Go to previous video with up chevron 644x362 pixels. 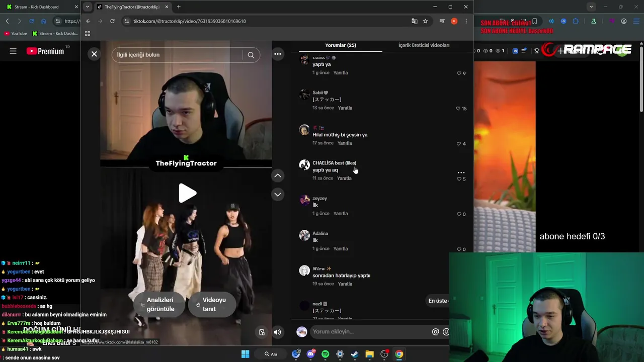click(x=278, y=175)
